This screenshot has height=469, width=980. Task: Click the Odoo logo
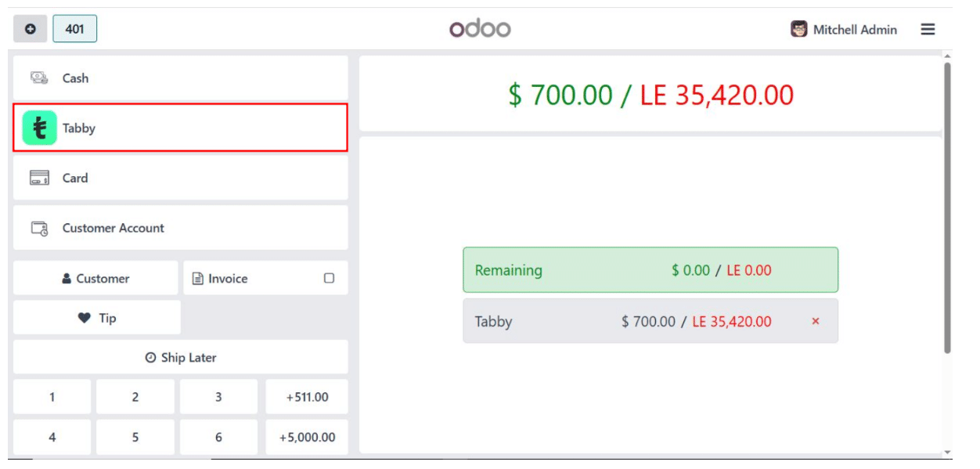480,29
